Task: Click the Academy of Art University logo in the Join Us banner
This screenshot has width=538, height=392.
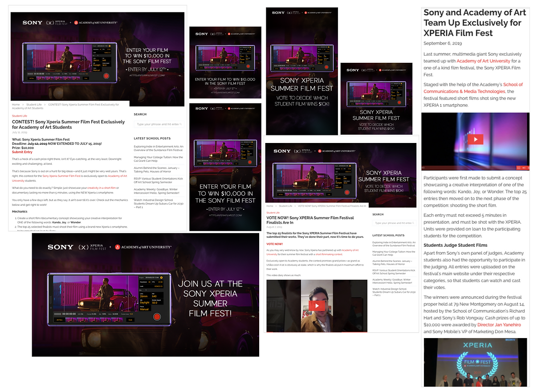Action: coord(143,247)
